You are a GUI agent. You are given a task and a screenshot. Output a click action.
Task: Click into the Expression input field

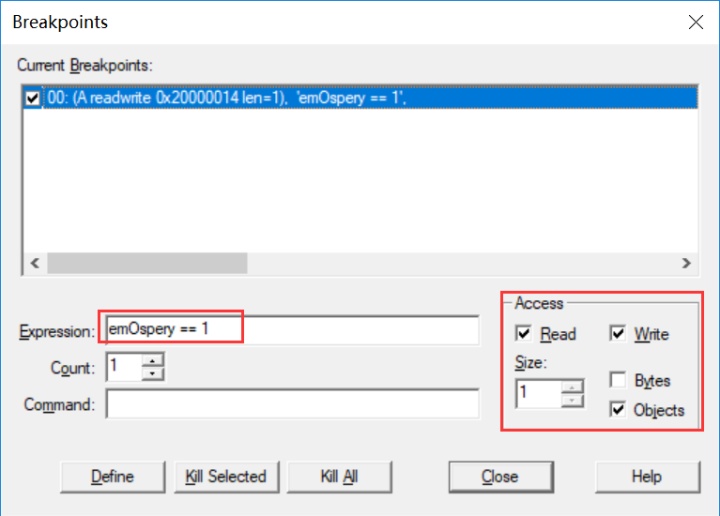292,330
